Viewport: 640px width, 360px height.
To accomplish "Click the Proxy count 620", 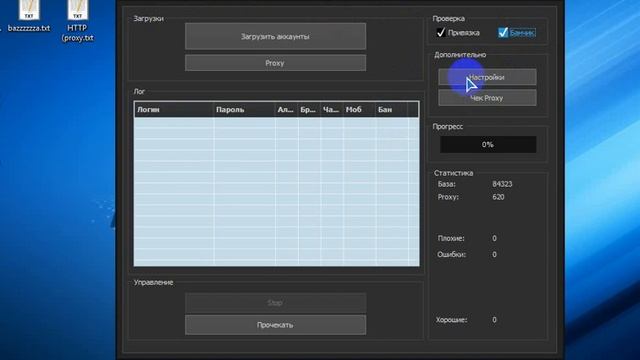I will click(498, 197).
